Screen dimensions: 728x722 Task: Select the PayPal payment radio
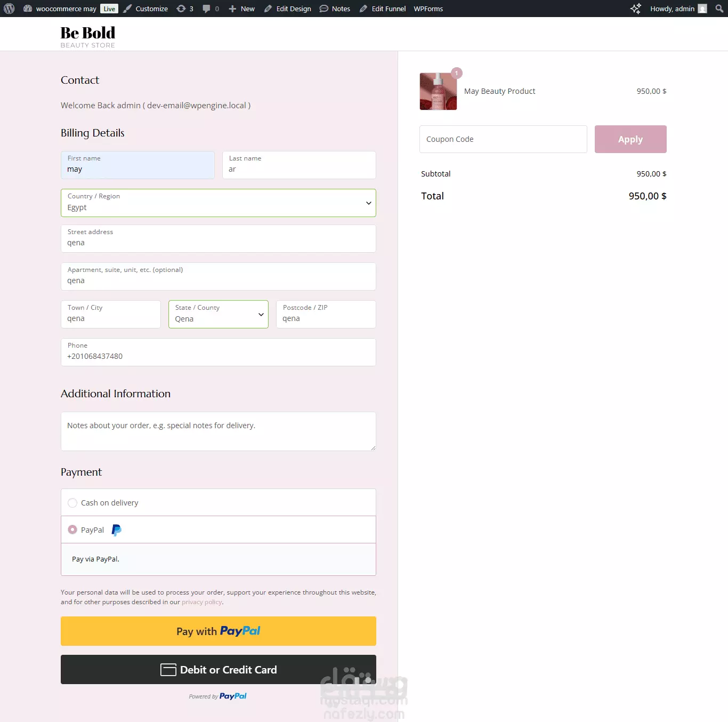[72, 530]
